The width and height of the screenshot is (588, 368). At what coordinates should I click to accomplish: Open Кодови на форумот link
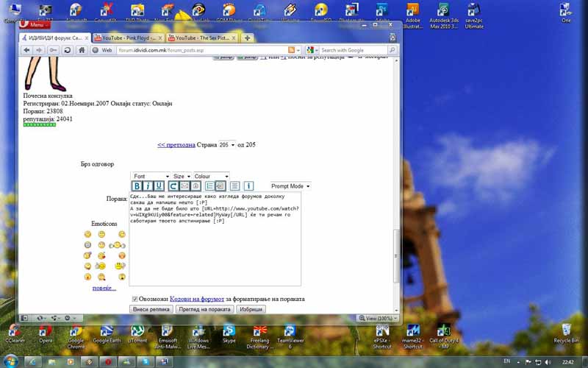(197, 299)
